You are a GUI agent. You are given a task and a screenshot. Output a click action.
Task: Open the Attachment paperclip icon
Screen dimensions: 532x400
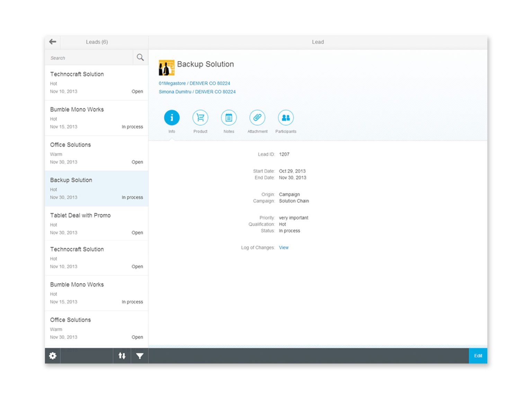pos(257,118)
